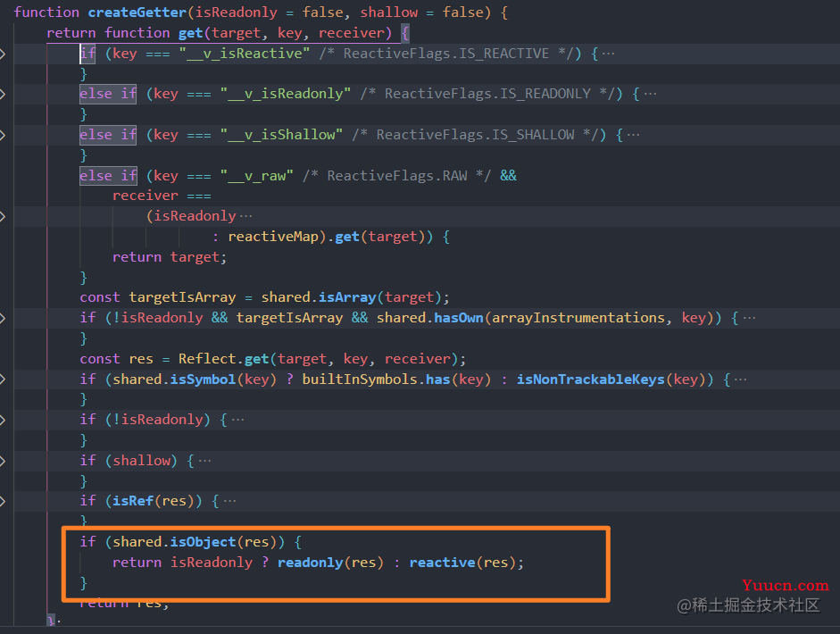Click the "function get" inner function name
The image size is (840, 634).
(190, 33)
